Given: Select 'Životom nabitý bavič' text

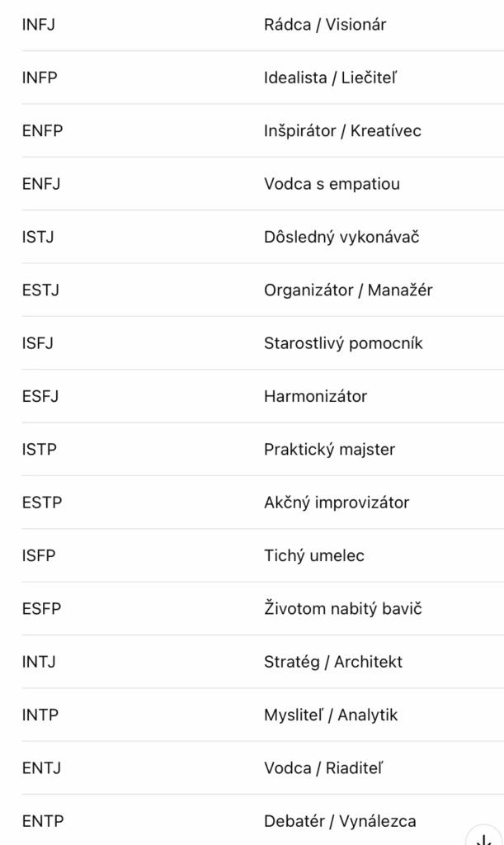Looking at the screenshot, I should click(x=342, y=609).
